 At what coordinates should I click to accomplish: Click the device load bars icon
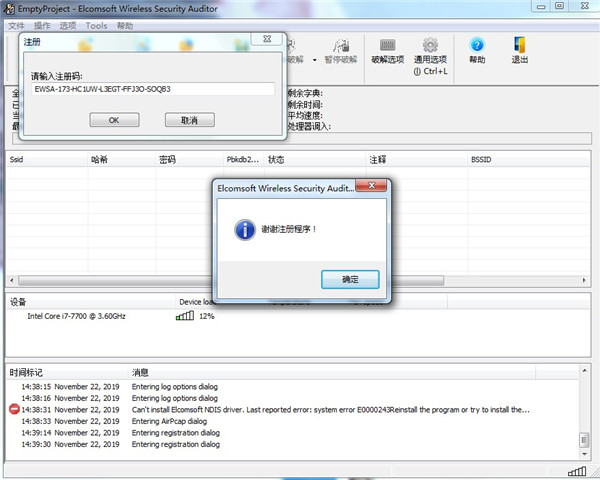tap(185, 316)
